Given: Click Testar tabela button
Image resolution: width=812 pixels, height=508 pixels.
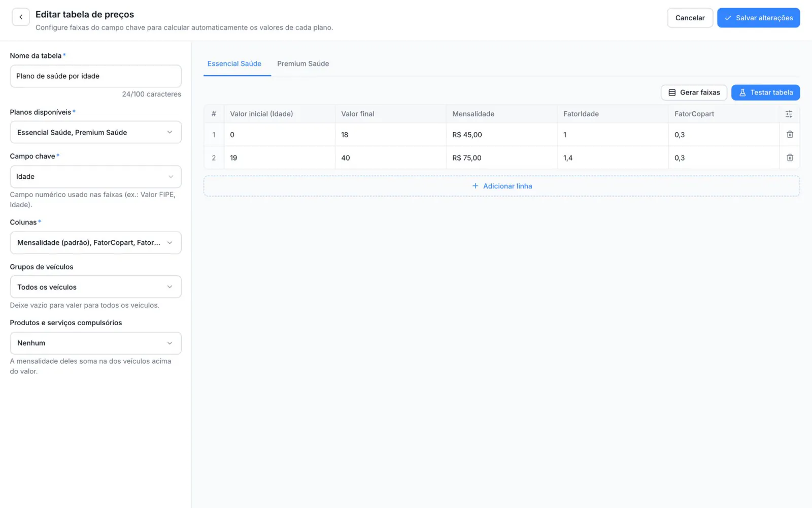Looking at the screenshot, I should pyautogui.click(x=765, y=92).
